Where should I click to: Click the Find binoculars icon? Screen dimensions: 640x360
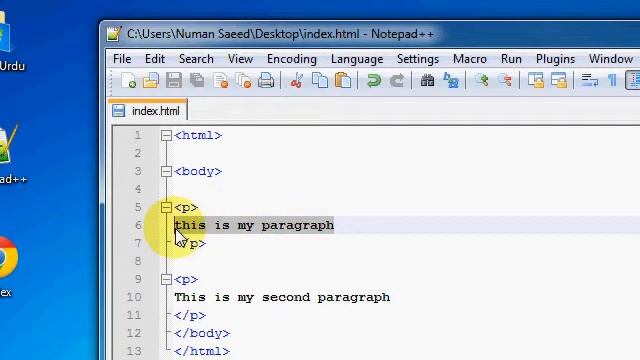pos(427,80)
